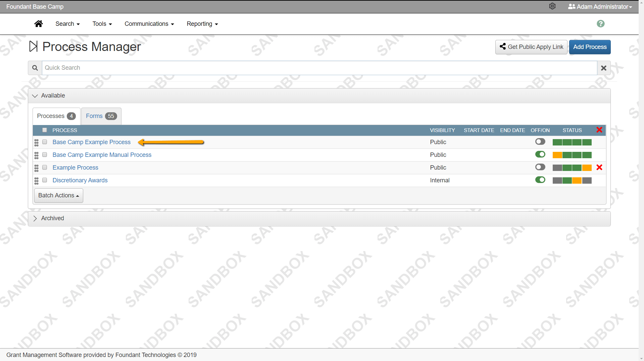The image size is (644, 361).
Task: Turn on the Example Process toggle
Action: click(540, 167)
